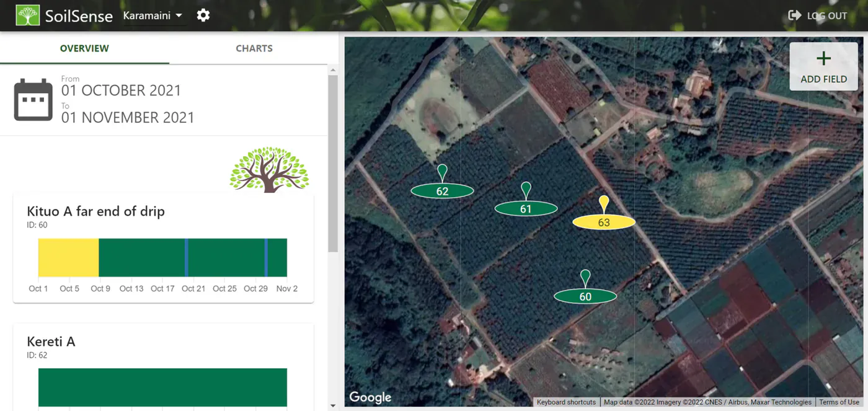
Task: Select the Kereti A card title
Action: tap(51, 342)
